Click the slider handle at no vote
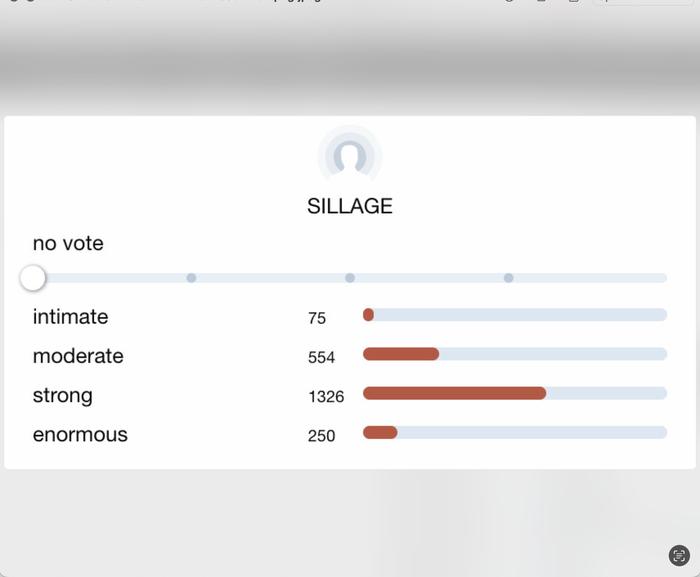 pos(33,278)
